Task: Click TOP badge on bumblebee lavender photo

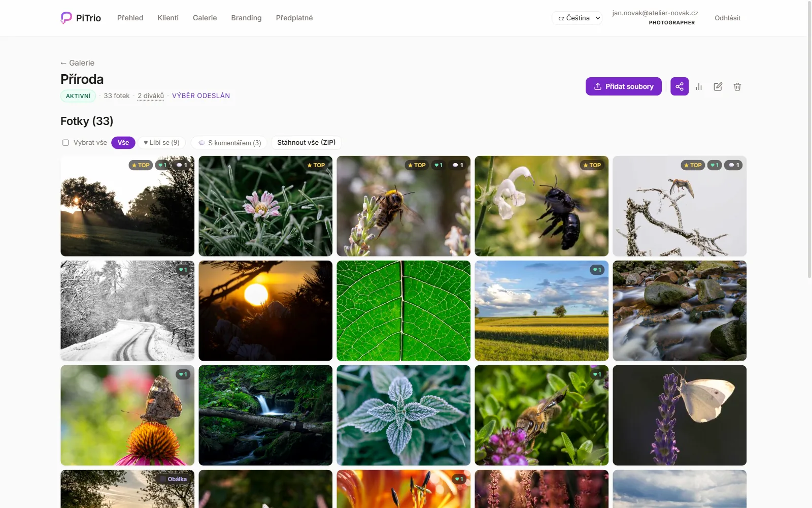Action: coord(417,165)
